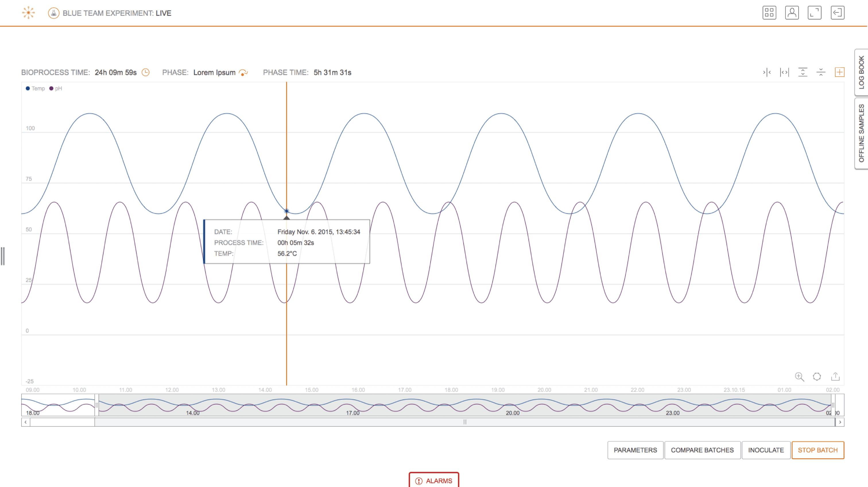Open the LOG BOOK side tab
868x487 pixels.
(861, 72)
